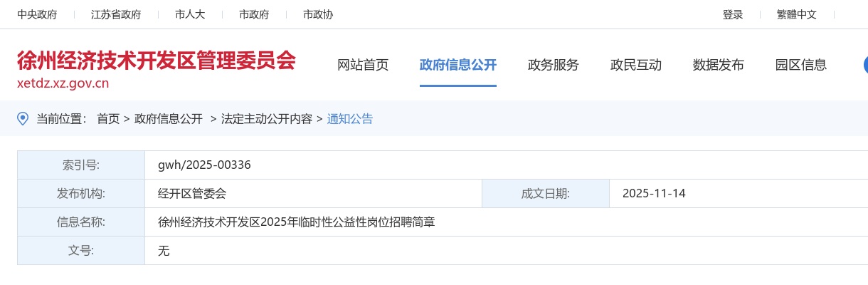Click the index number gwh/2025-00336
This screenshot has width=868, height=285.
pos(204,165)
